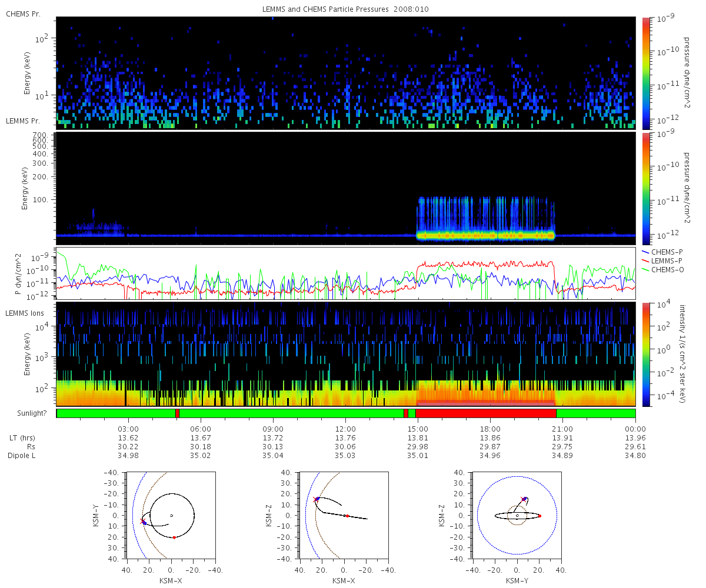Open the KSM-X versus KSM-Y orbit plot
Image resolution: width=706 pixels, height=588 pixels.
(x=171, y=516)
